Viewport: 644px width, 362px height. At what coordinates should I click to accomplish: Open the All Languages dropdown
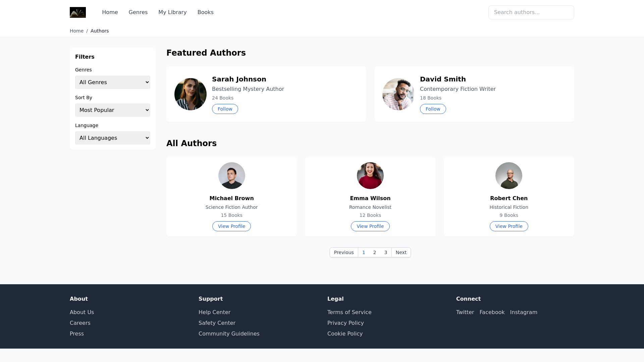click(x=112, y=138)
